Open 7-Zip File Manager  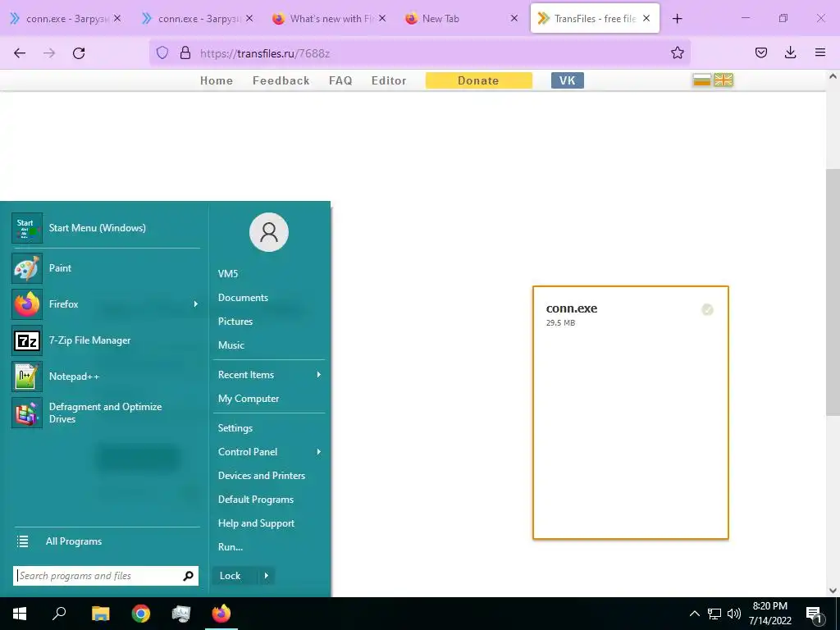point(106,340)
